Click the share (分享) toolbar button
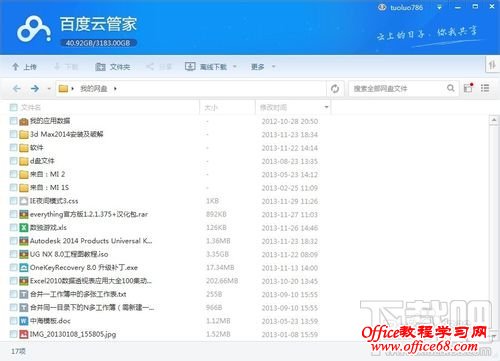Image resolution: width=500 pixels, height=361 pixels. pyautogui.click(x=159, y=67)
